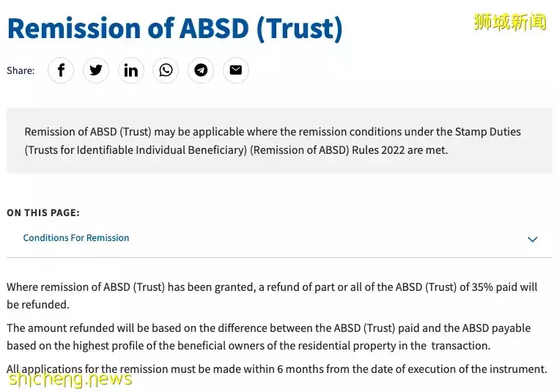Share the page on Facebook
The width and height of the screenshot is (557, 392).
coord(61,70)
